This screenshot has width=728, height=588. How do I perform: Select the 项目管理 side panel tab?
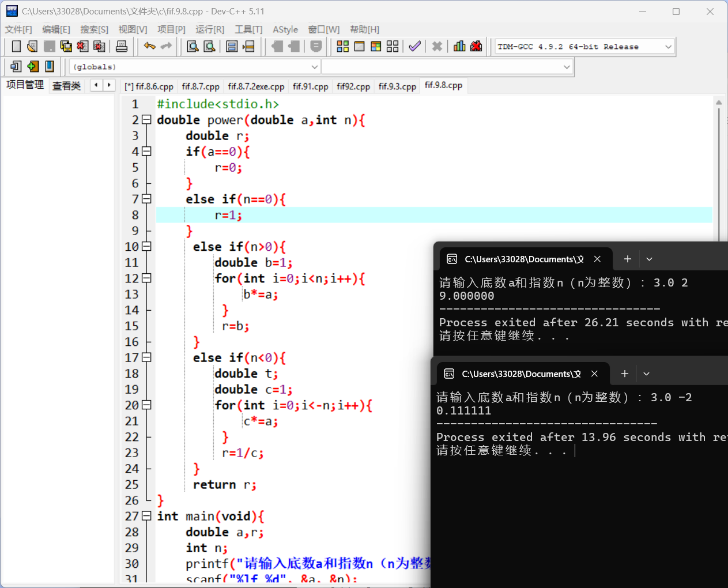click(25, 85)
